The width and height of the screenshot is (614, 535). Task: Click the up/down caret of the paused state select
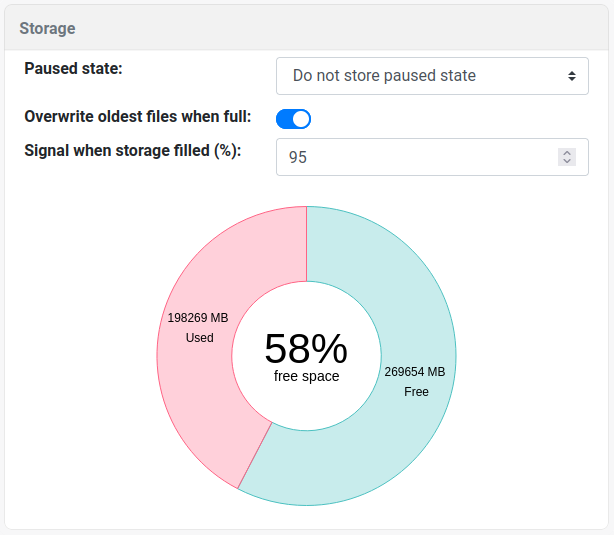tap(571, 75)
